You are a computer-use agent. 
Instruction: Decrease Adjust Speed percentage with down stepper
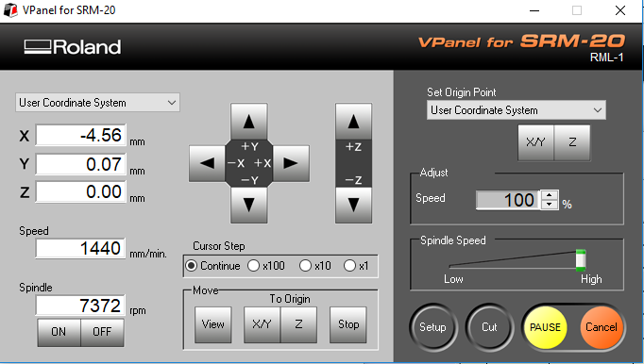click(x=550, y=205)
